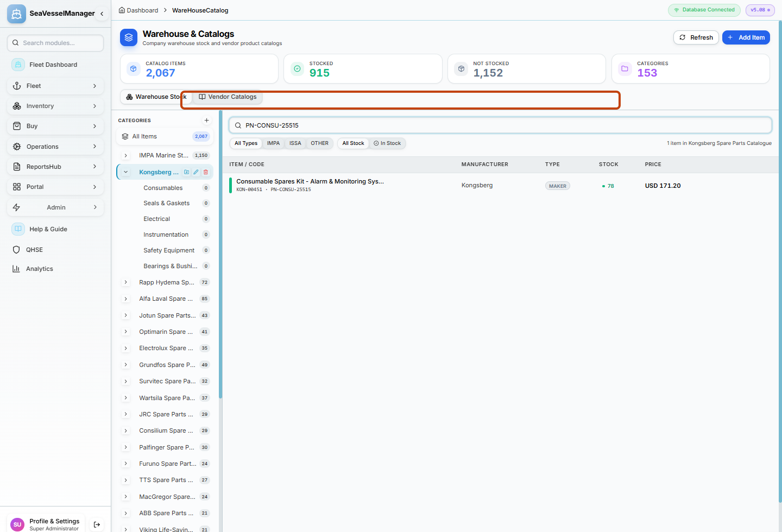Viewport: 782px width, 532px height.
Task: Expand the Fleet sidebar menu
Action: coord(55,86)
